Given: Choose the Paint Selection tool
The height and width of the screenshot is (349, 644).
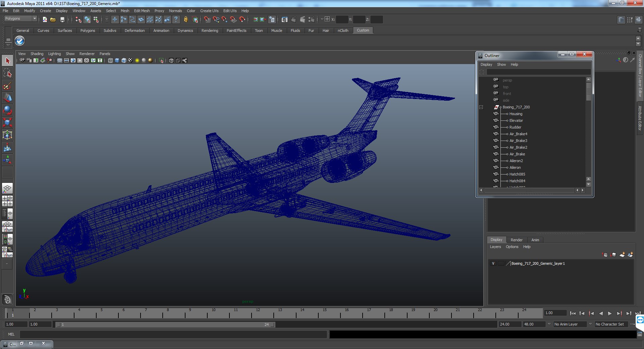Looking at the screenshot, I should [x=7, y=86].
